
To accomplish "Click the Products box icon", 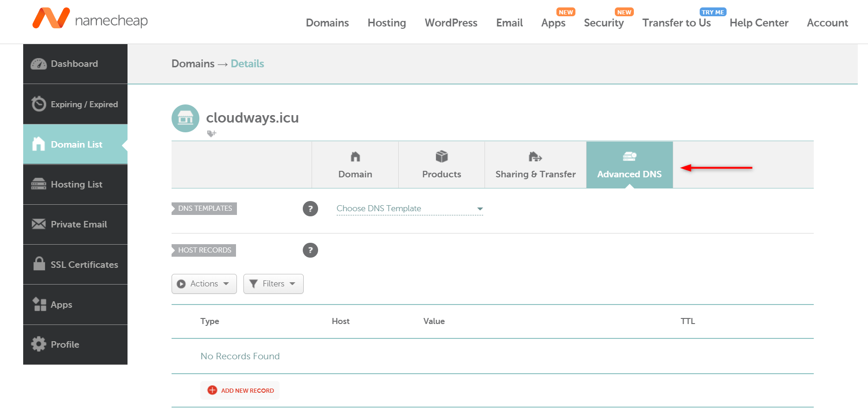I will point(442,156).
